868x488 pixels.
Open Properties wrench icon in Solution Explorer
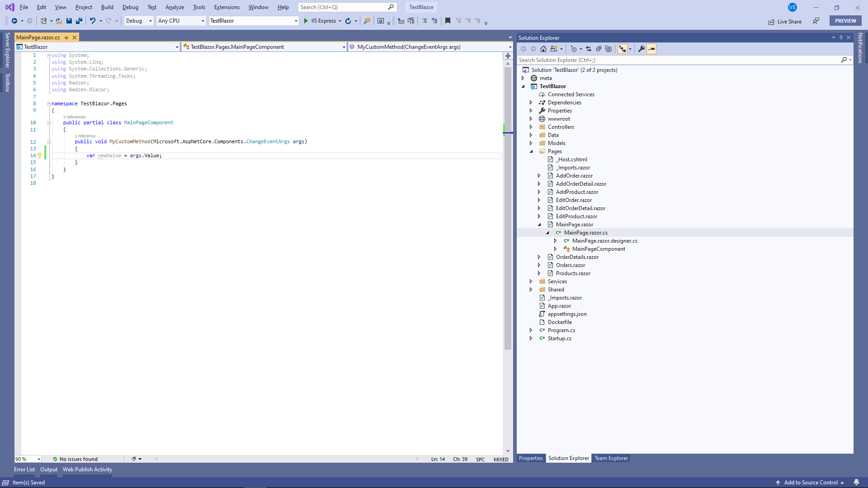(641, 49)
